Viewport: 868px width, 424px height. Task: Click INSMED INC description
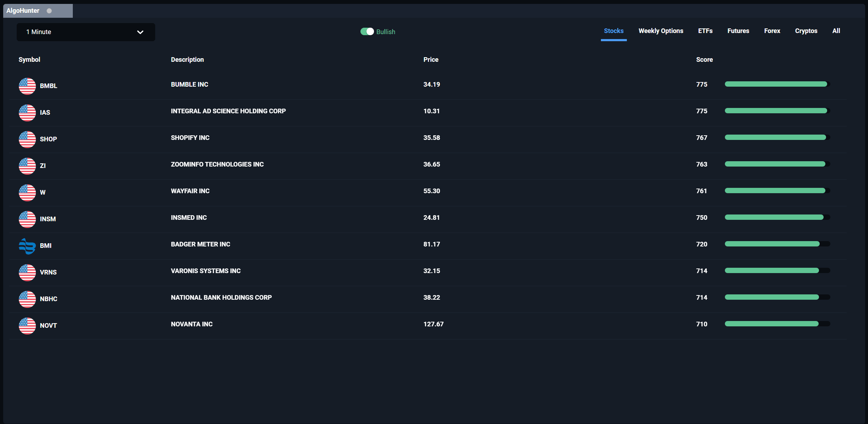tap(189, 217)
